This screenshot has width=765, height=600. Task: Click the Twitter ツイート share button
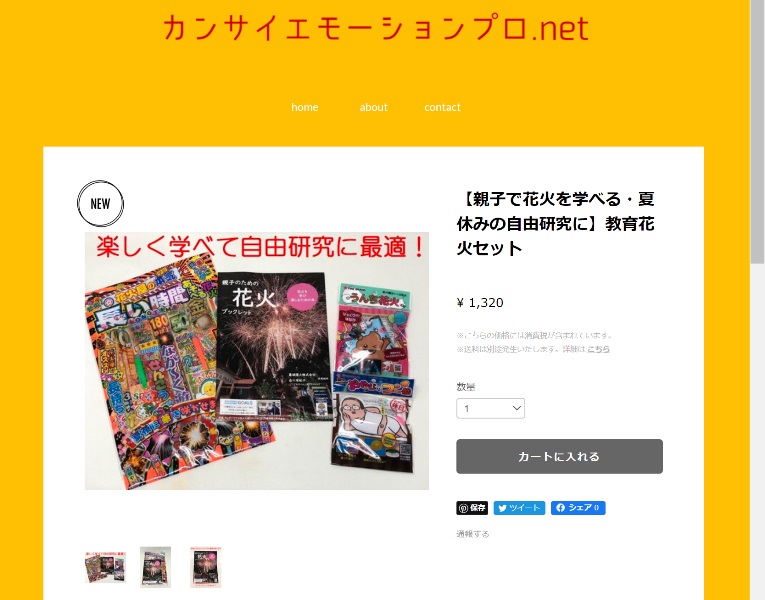point(519,508)
